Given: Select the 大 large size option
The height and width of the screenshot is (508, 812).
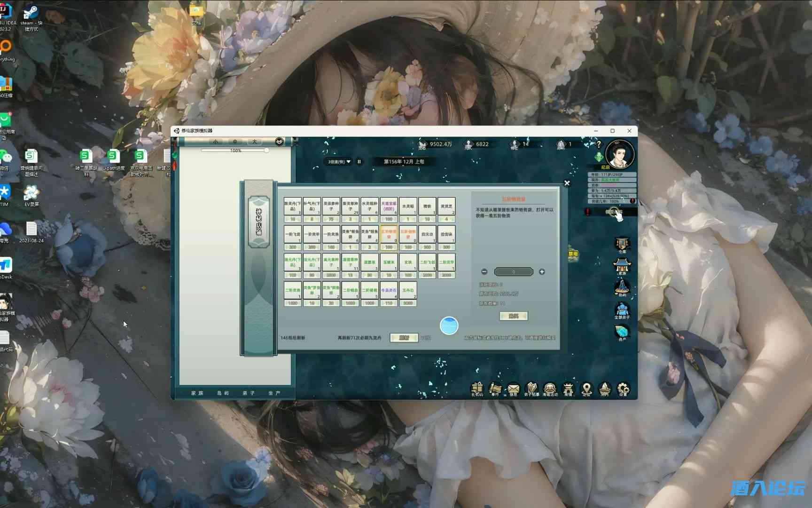Looking at the screenshot, I should (x=254, y=142).
